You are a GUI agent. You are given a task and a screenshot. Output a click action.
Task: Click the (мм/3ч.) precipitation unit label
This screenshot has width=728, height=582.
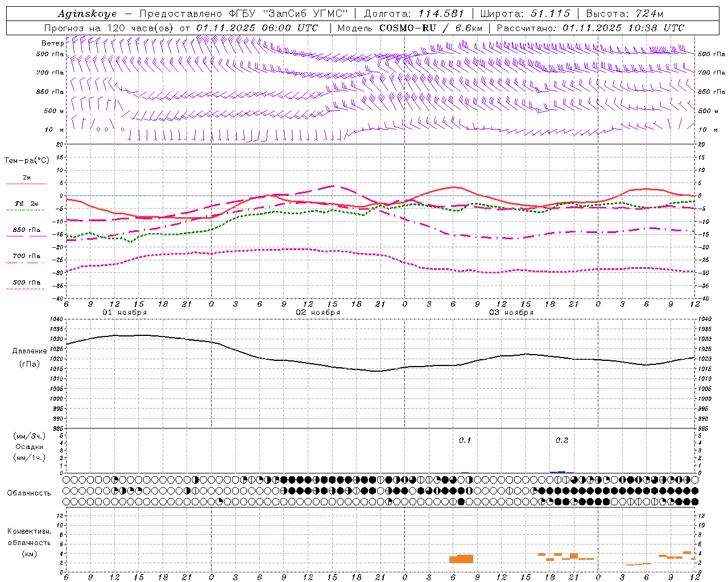click(x=30, y=436)
